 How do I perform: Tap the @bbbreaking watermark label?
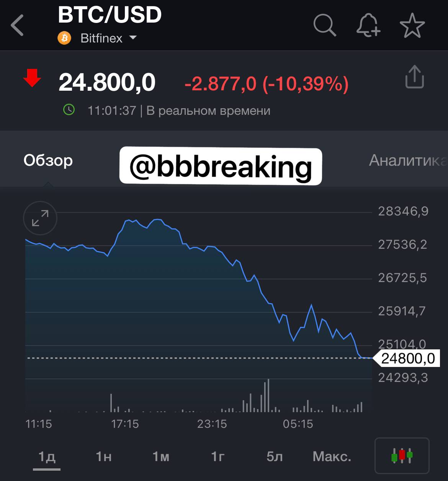pos(221,166)
